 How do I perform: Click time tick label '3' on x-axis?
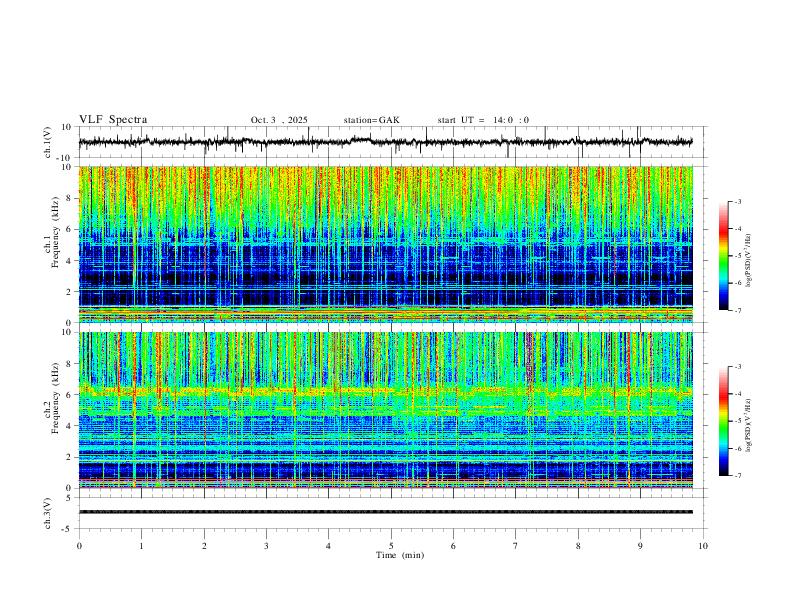(266, 546)
